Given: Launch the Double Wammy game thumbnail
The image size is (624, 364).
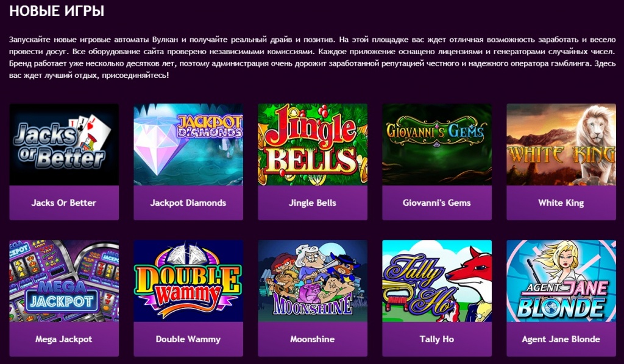Looking at the screenshot, I should tap(188, 281).
